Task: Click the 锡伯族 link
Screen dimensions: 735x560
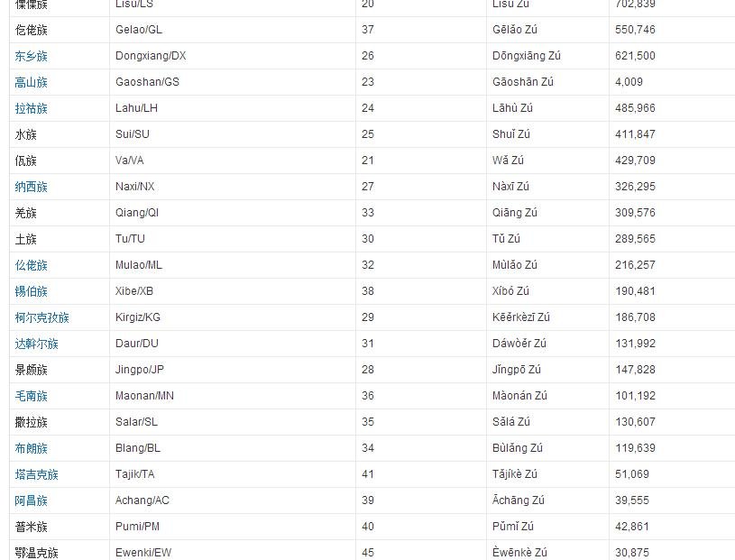Action: [32, 291]
